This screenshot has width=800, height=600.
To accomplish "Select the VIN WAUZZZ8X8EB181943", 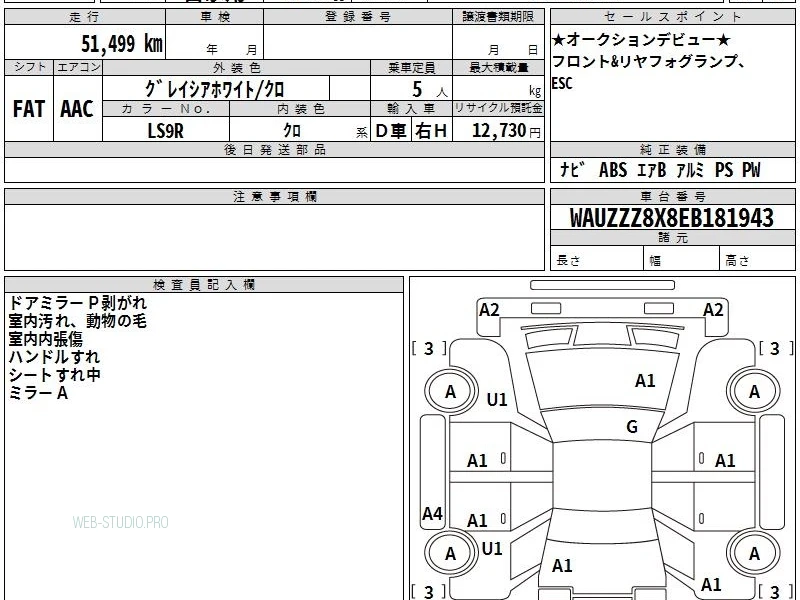I will pos(671,218).
